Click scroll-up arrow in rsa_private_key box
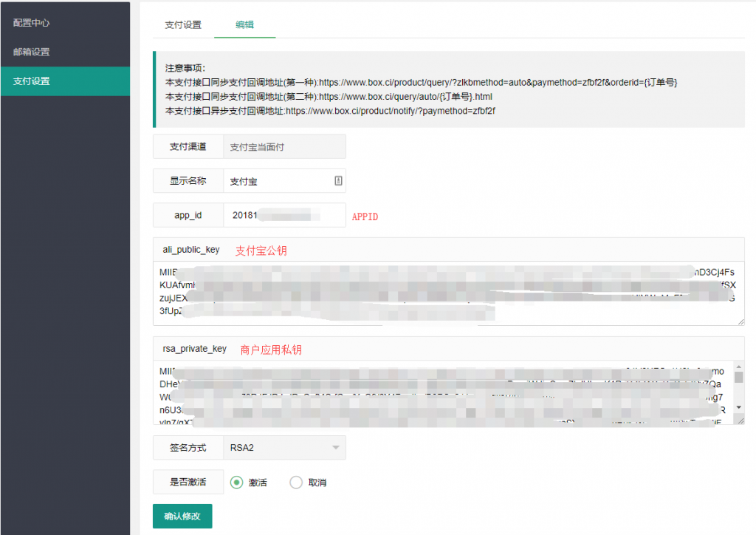The image size is (756, 535). point(739,366)
